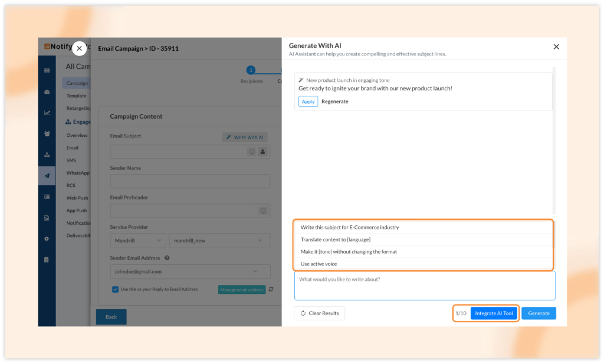Open the johndoe@gmail.com sender address dropdown
Image resolution: width=604 pixels, height=364 pixels.
[x=190, y=271]
